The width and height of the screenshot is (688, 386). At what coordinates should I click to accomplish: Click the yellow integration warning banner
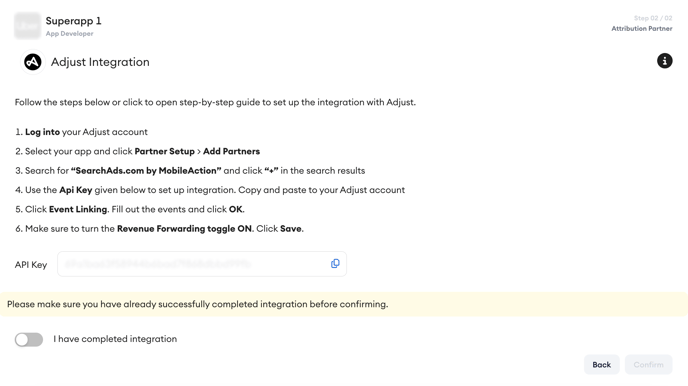[x=344, y=304]
